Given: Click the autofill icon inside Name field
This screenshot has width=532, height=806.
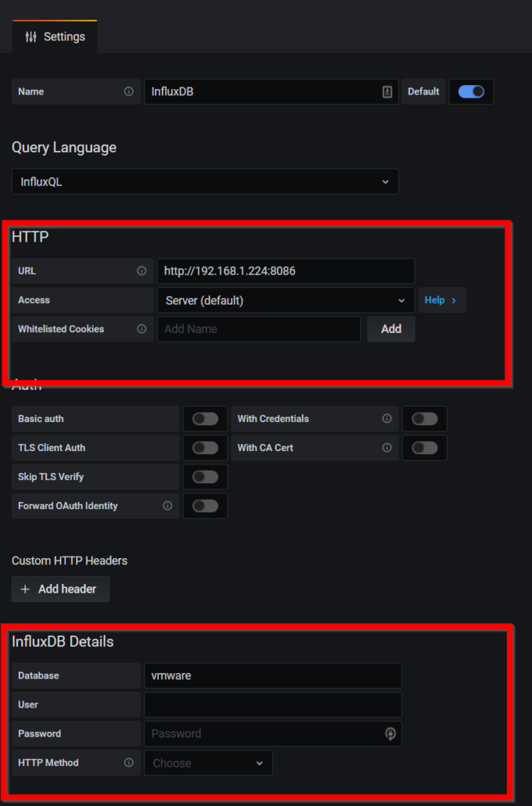Looking at the screenshot, I should (387, 91).
